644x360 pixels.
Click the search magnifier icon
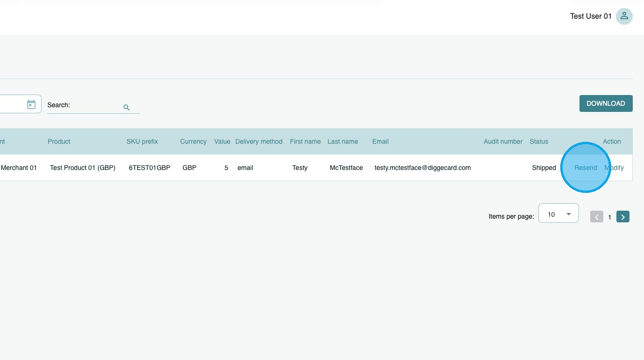click(x=126, y=107)
